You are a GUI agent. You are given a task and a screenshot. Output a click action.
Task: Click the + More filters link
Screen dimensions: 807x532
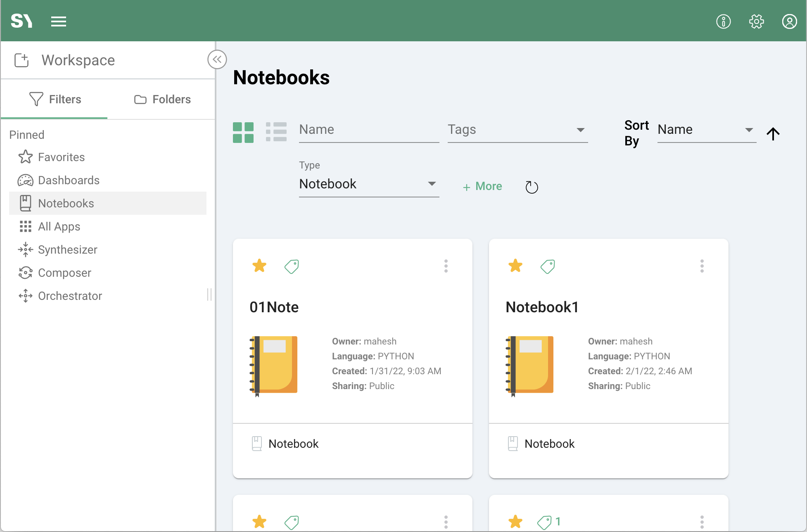(482, 187)
